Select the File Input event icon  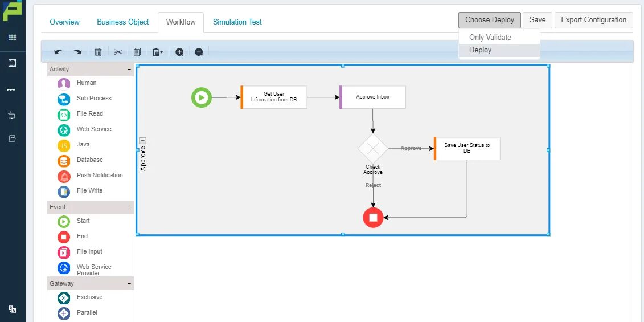click(64, 252)
